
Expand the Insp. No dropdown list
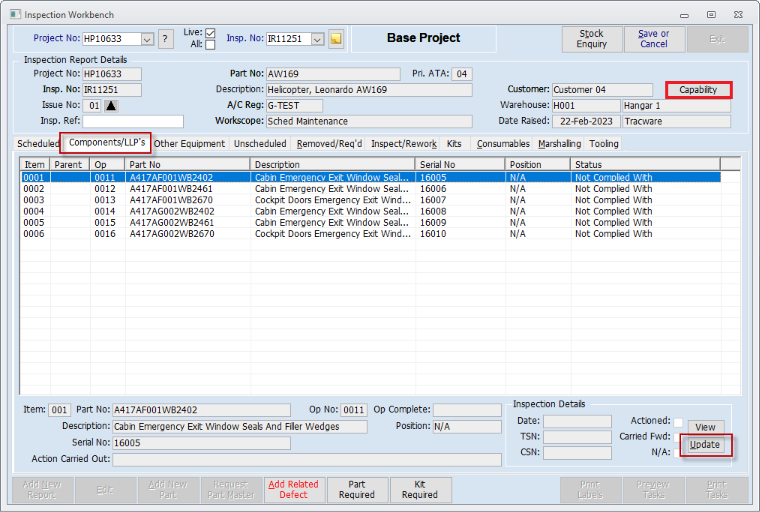point(318,39)
